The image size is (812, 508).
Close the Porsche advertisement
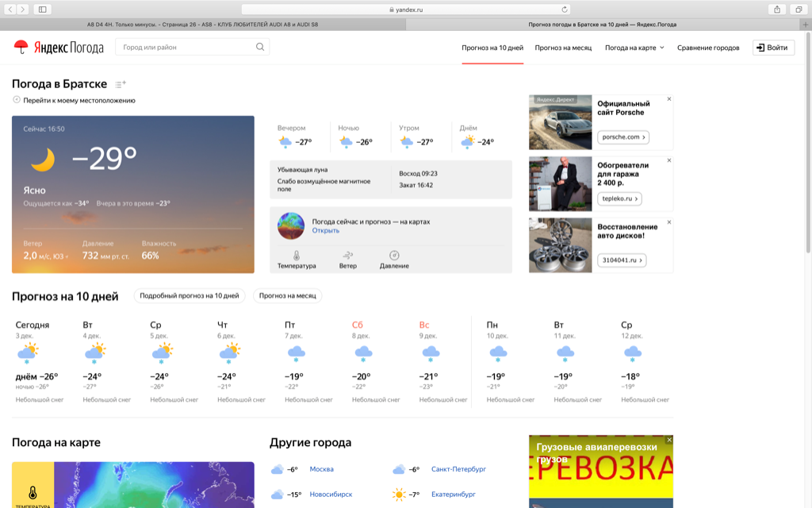point(669,99)
